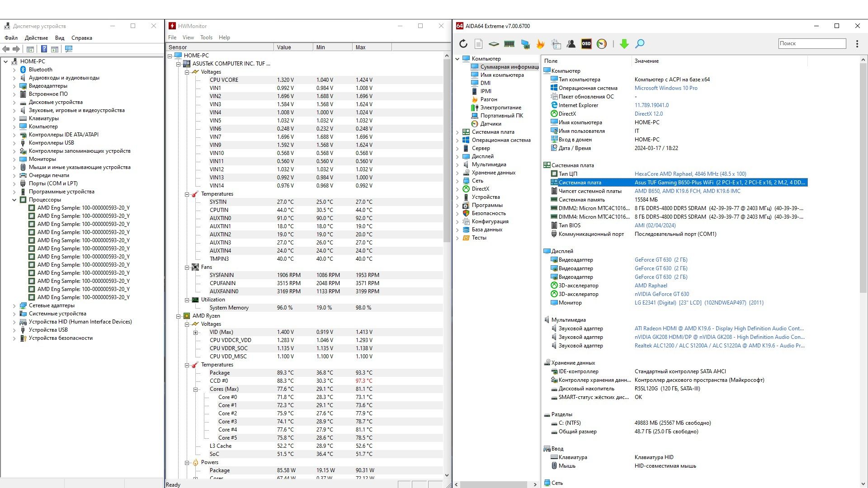
Task: Click the Поиск search field in AIDA64
Action: coord(812,43)
